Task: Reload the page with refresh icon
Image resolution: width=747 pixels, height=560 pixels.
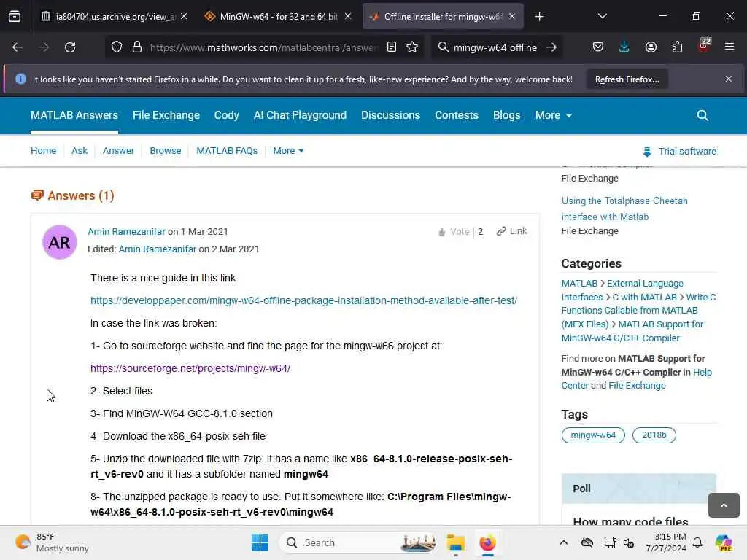Action: click(70, 47)
